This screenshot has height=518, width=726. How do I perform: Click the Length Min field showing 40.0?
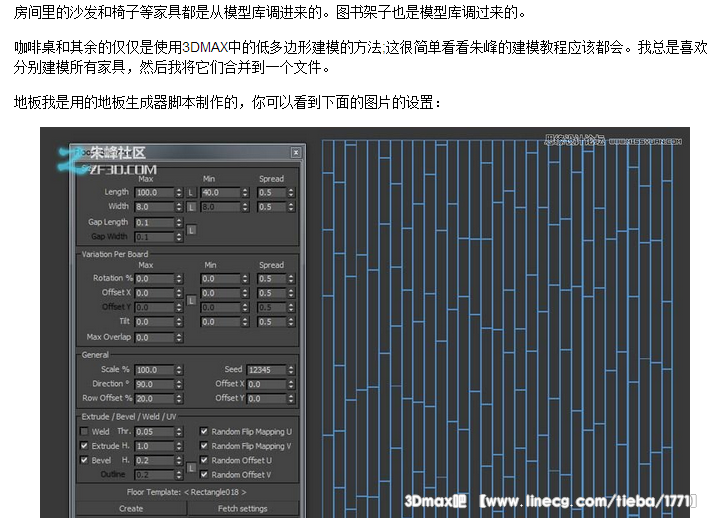click(220, 192)
